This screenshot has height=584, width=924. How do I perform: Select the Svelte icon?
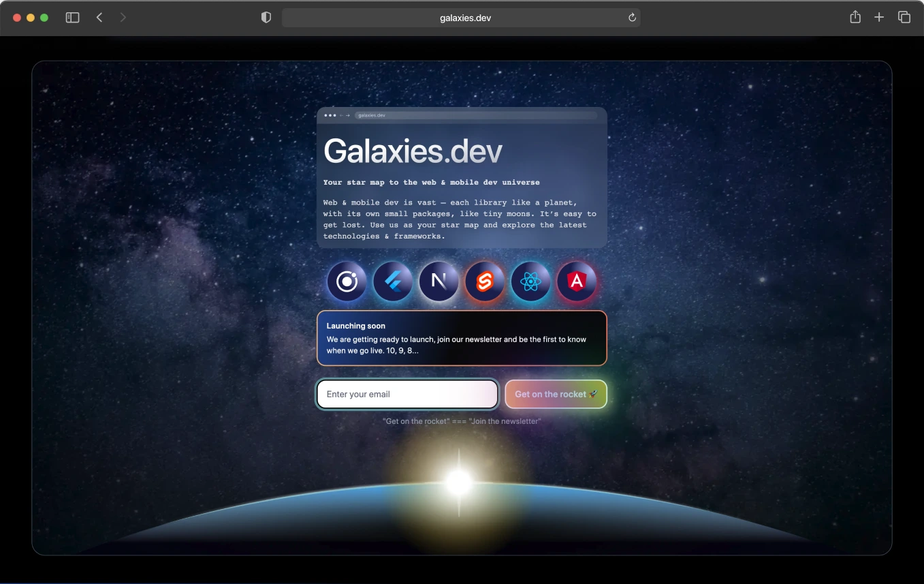(485, 281)
